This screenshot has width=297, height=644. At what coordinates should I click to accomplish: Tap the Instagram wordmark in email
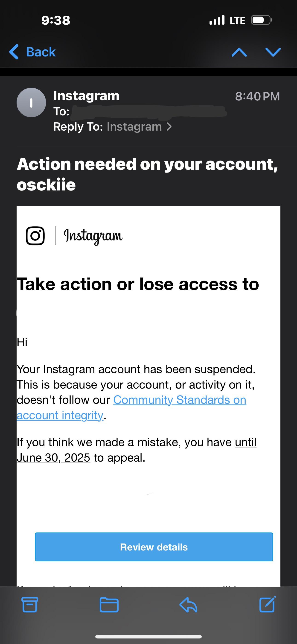pyautogui.click(x=93, y=236)
